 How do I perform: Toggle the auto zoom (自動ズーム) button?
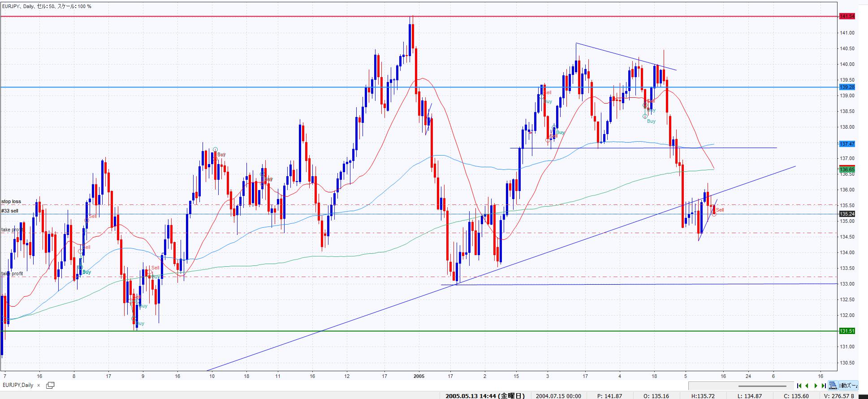pos(848,386)
